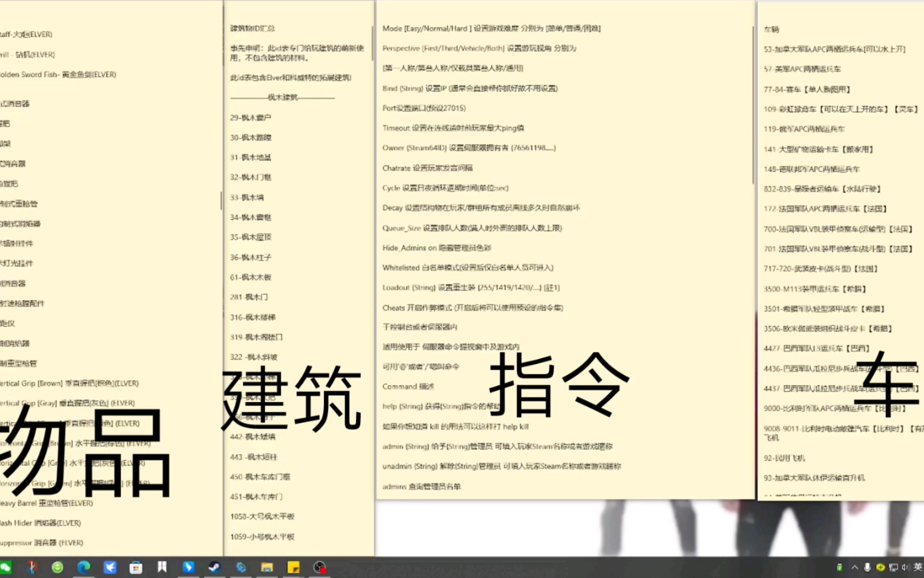Image resolution: width=924 pixels, height=578 pixels.
Task: Open the USB device tray flyout
Action: click(x=840, y=567)
